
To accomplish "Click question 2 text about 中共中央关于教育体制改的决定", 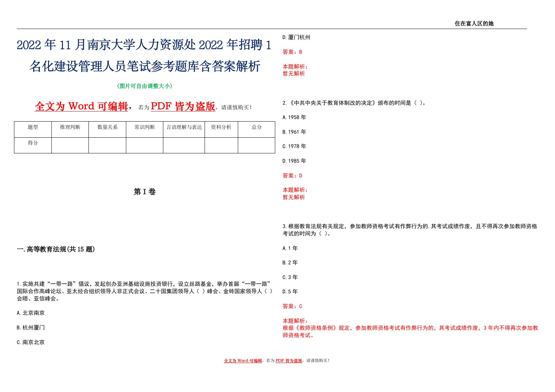I will (354, 103).
